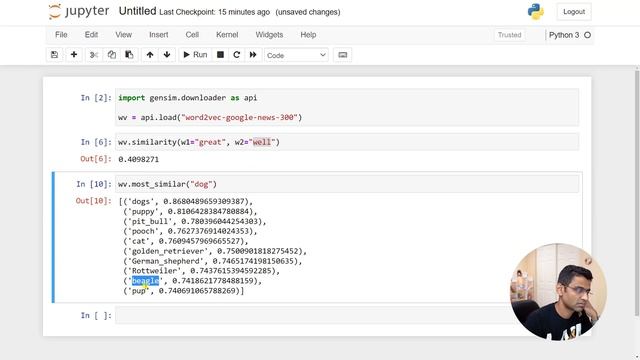Open the View menu
This screenshot has height=360, width=640.
click(x=123, y=35)
